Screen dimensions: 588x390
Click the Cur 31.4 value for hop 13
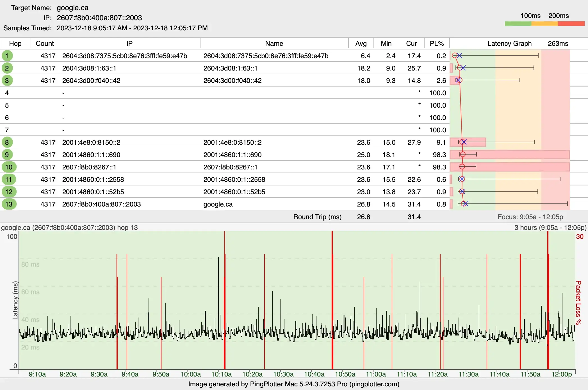coord(414,204)
